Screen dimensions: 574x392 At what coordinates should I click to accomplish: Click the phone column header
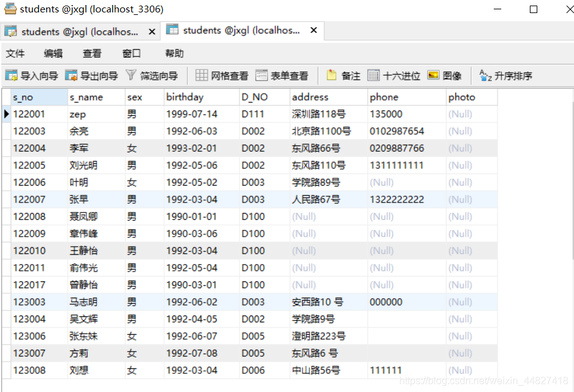coord(407,98)
